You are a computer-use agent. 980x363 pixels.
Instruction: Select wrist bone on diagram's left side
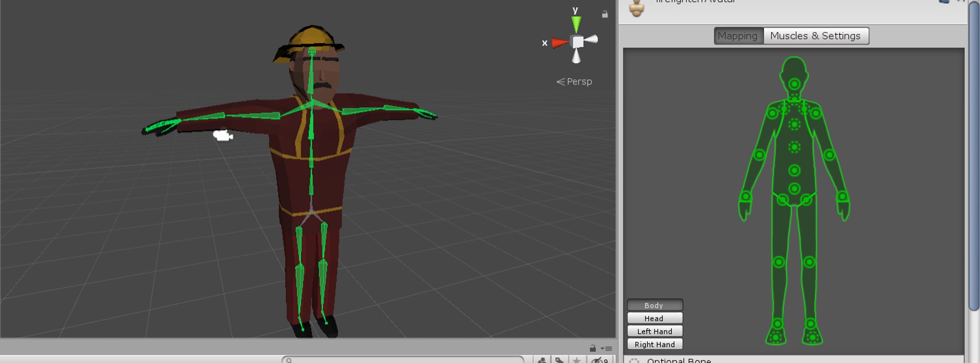point(746,197)
